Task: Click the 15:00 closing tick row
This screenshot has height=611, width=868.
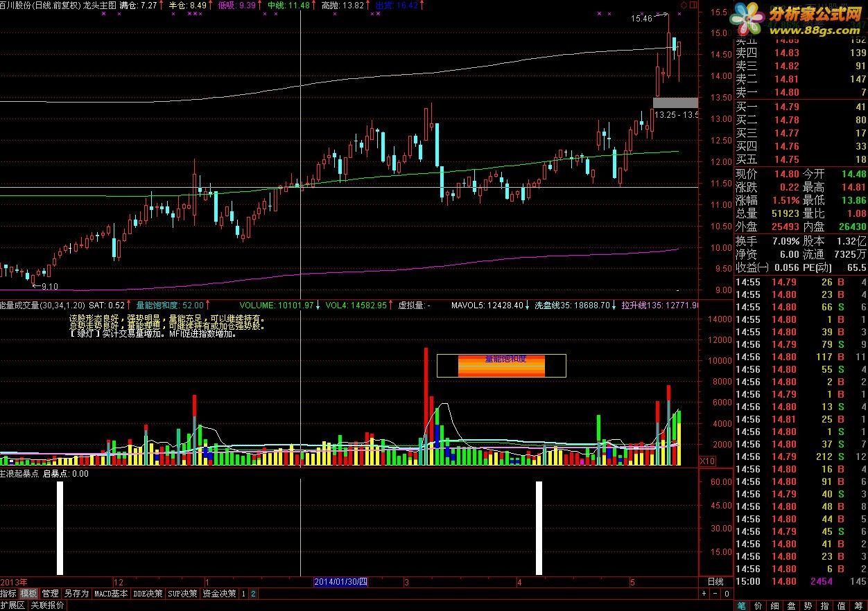Action: pos(801,582)
